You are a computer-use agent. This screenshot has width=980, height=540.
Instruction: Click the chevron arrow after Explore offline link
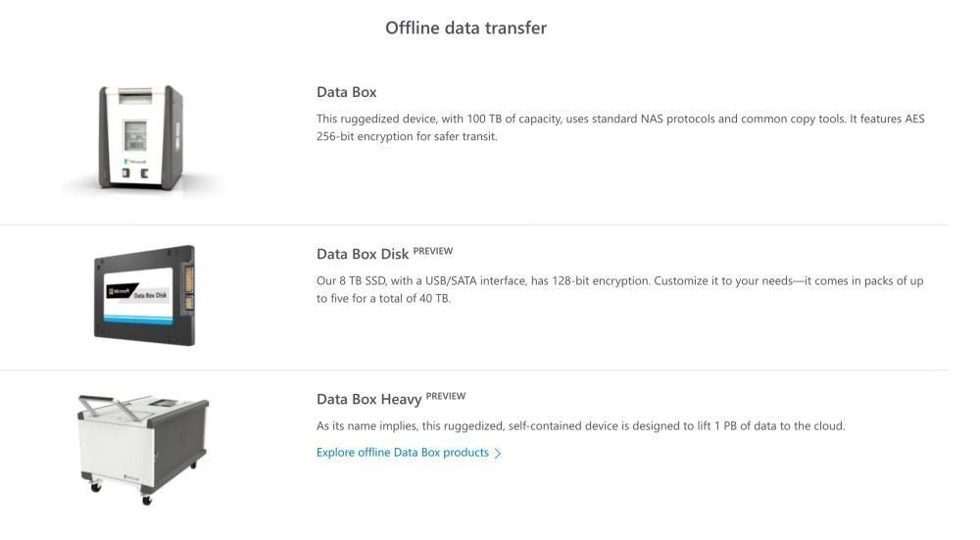point(498,453)
